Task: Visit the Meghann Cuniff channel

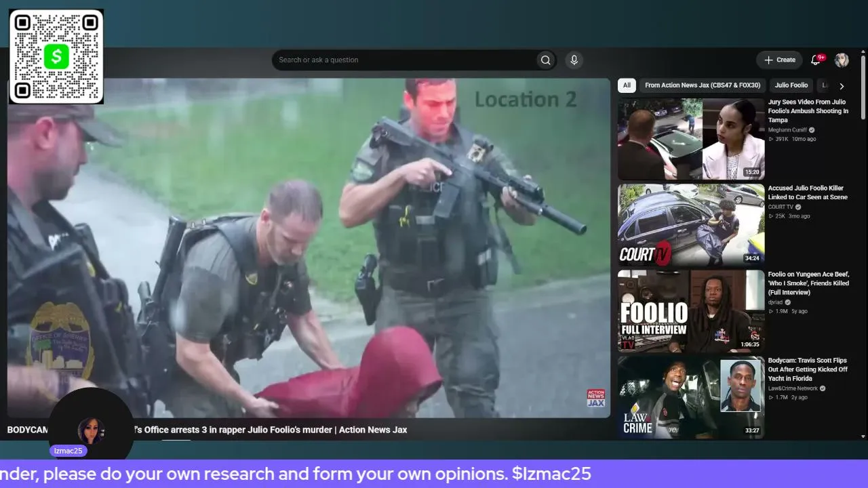Action: [787, 130]
